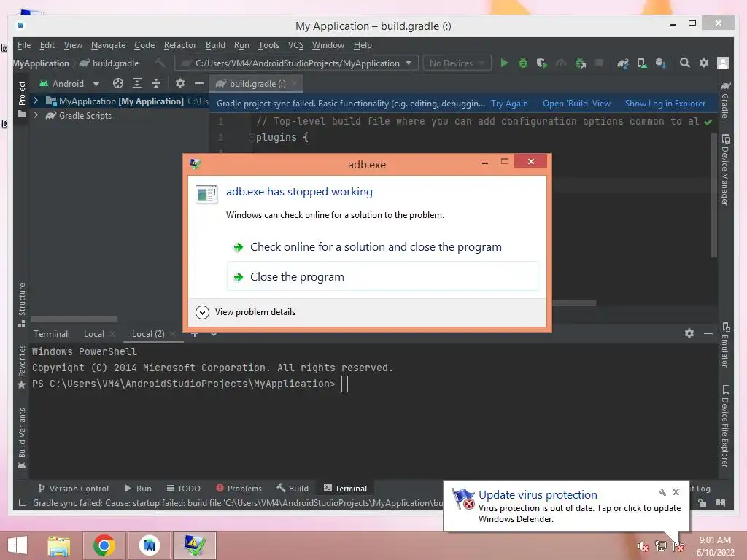Open the terminal shell options dropdown arrow

tap(214, 334)
